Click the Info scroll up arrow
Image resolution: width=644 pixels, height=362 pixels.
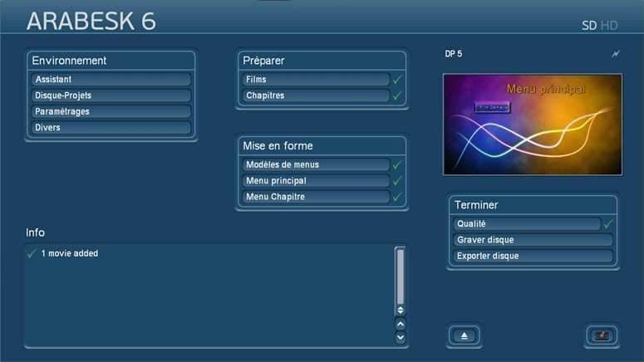pyautogui.click(x=401, y=325)
